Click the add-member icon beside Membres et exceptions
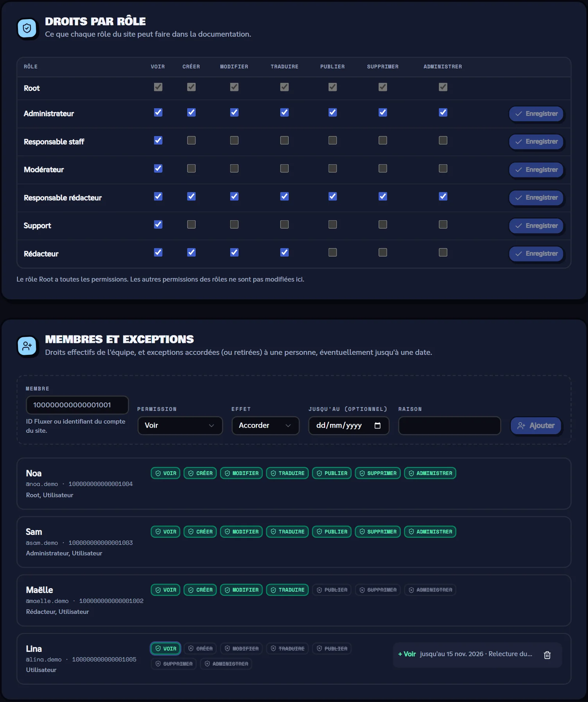588x702 pixels. coord(27,346)
